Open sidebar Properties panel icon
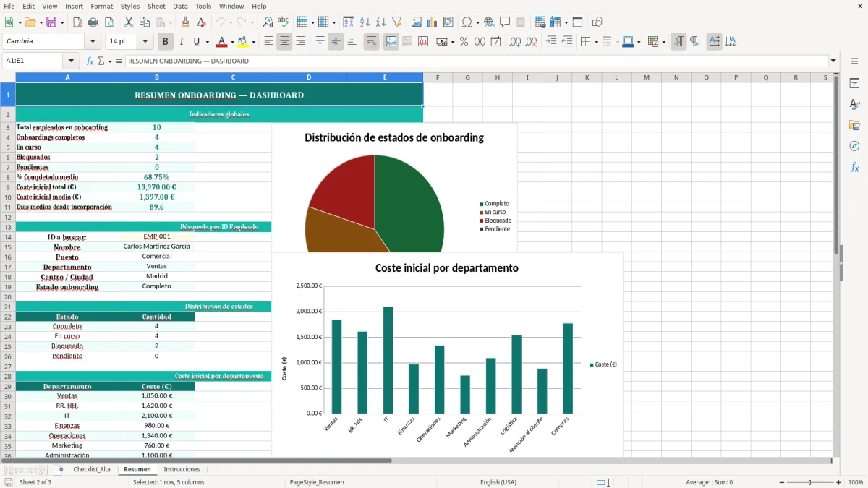This screenshot has width=868, height=488. click(x=854, y=84)
